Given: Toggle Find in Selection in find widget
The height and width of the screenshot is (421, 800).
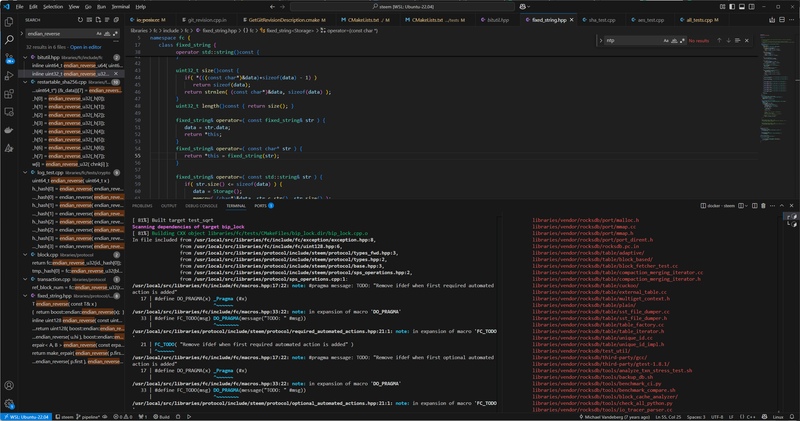Looking at the screenshot, I should [x=737, y=40].
